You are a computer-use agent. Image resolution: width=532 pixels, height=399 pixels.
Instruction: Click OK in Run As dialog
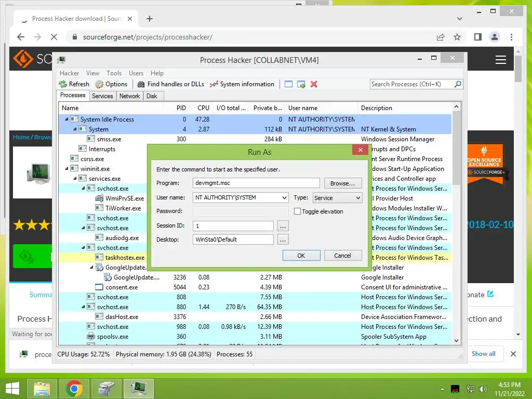[x=301, y=256]
